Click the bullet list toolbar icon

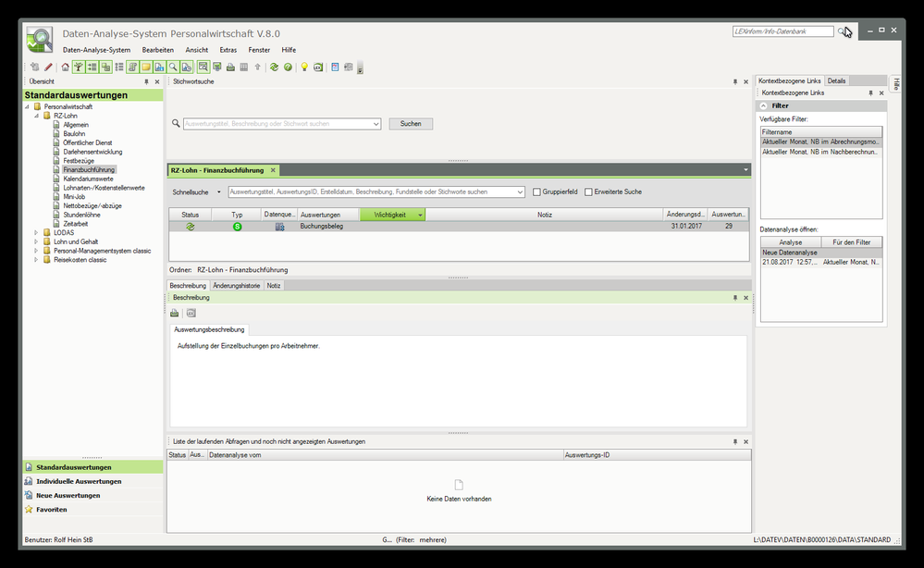point(119,68)
